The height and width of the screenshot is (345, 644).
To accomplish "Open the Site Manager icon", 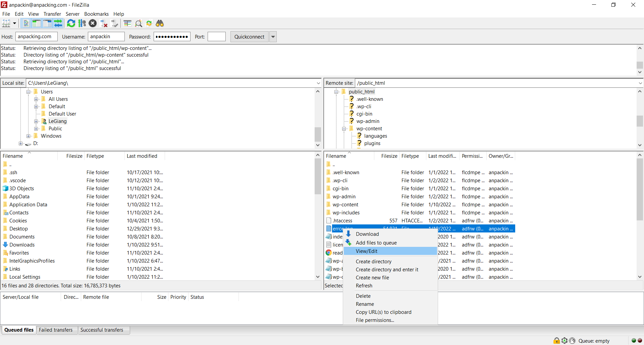I will pos(6,23).
